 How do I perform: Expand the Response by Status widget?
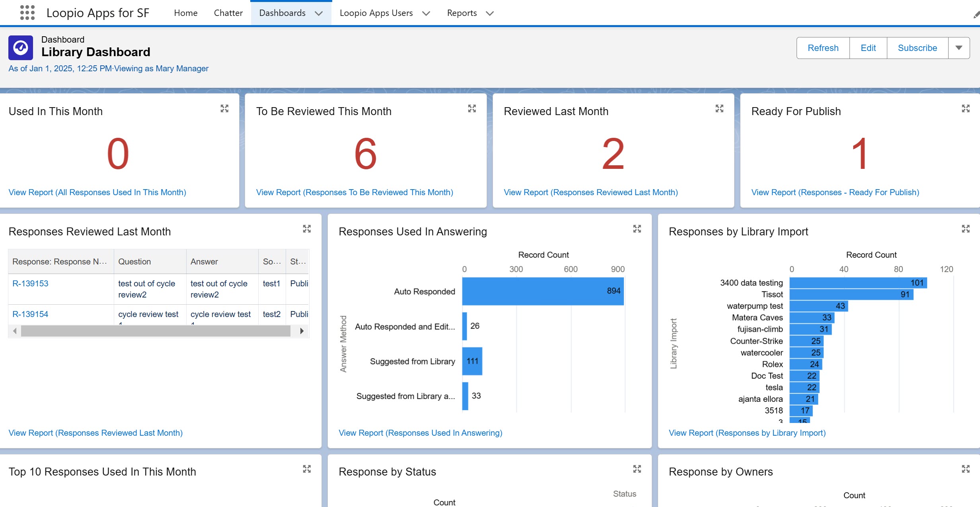click(637, 469)
